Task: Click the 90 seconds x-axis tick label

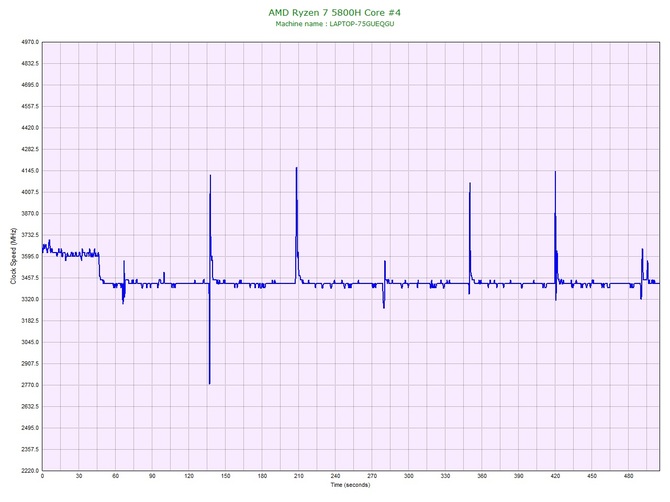Action: coord(152,476)
